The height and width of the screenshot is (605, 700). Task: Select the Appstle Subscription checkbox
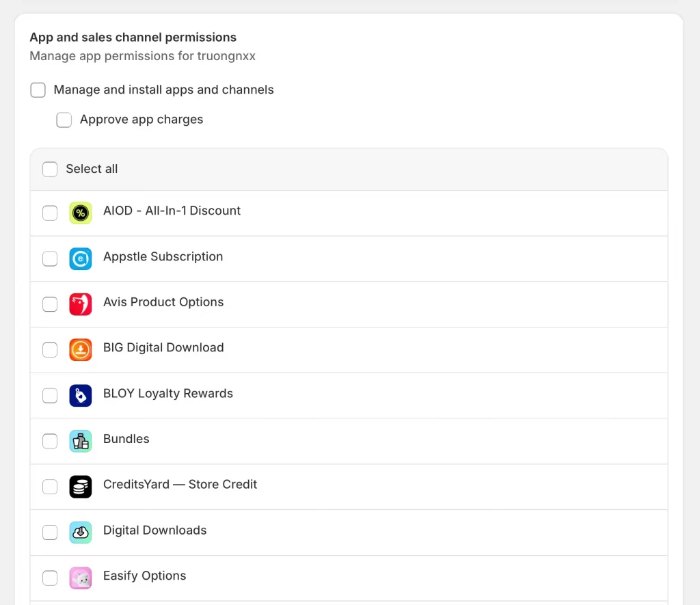click(49, 258)
